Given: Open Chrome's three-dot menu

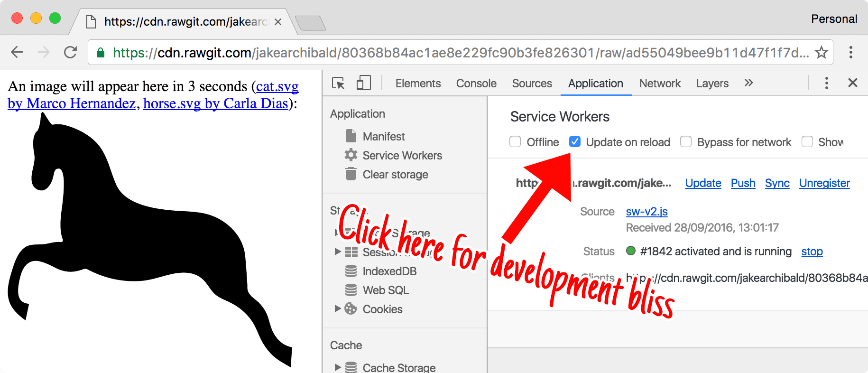Looking at the screenshot, I should point(851,52).
